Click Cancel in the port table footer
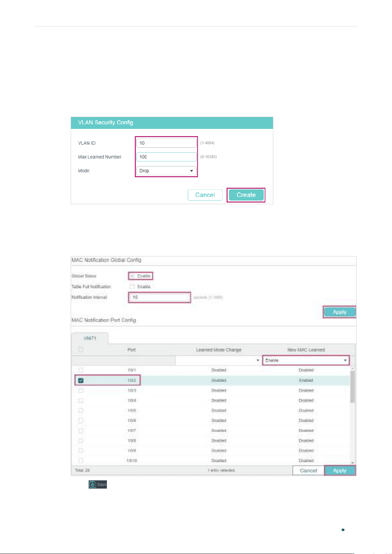The height and width of the screenshot is (554, 392). pyautogui.click(x=308, y=471)
